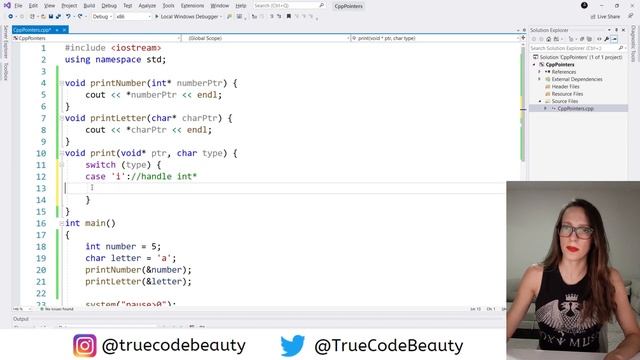
Task: Click the Search Solution Explorer field
Action: click(577, 48)
